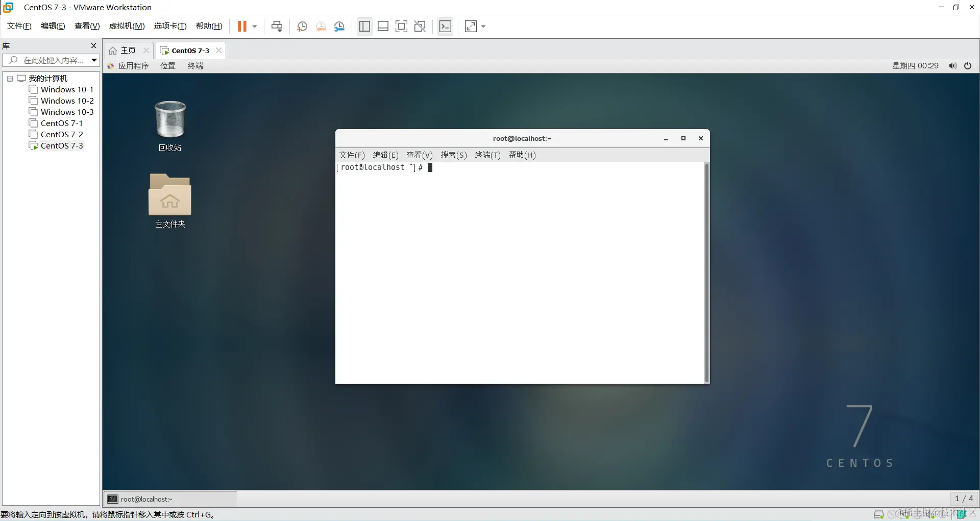The width and height of the screenshot is (980, 521).
Task: Close the 主页 home tab
Action: [146, 51]
